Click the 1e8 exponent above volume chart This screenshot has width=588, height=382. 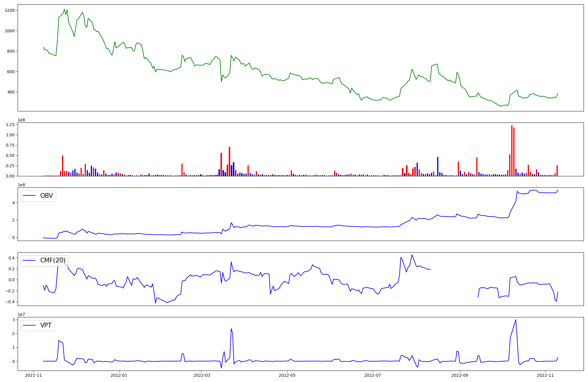(21, 120)
